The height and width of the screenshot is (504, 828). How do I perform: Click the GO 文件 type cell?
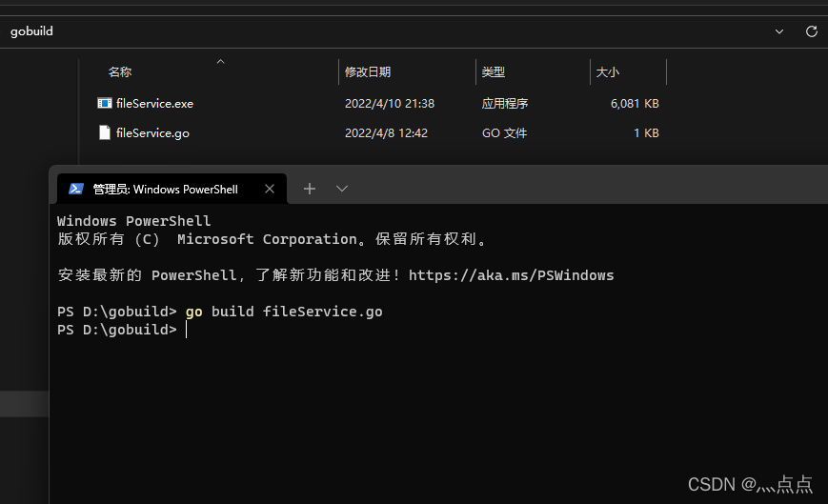[x=504, y=133]
